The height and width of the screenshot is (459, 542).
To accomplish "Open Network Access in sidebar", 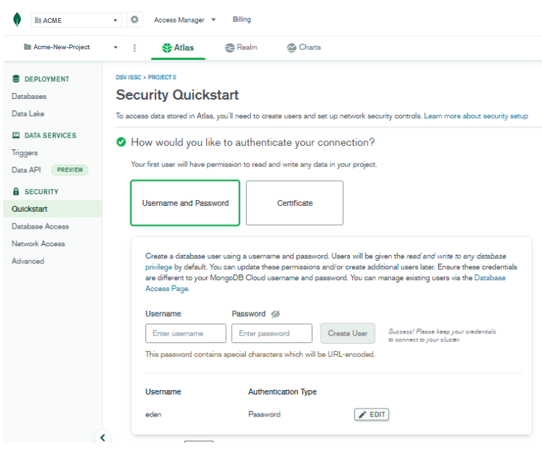I will [x=38, y=244].
